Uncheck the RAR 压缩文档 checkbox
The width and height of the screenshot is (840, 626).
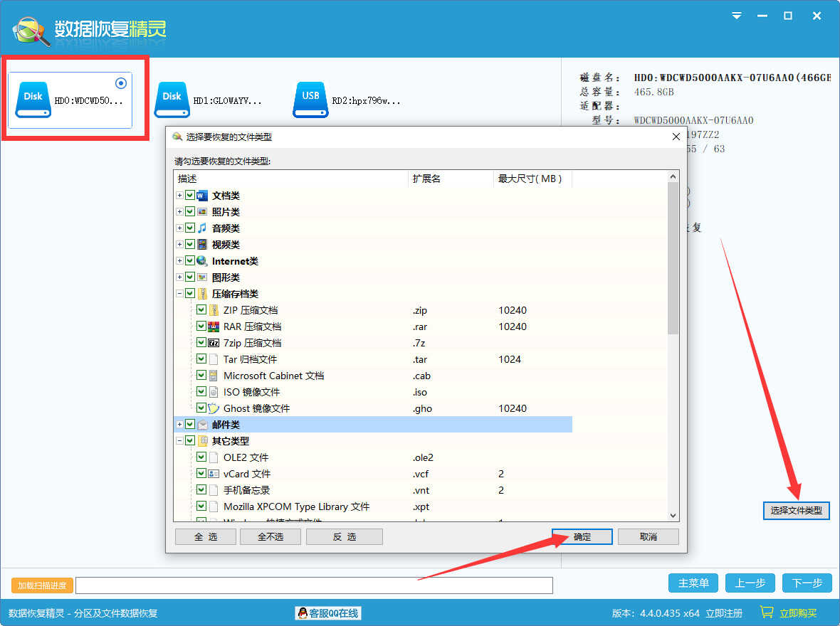(201, 327)
